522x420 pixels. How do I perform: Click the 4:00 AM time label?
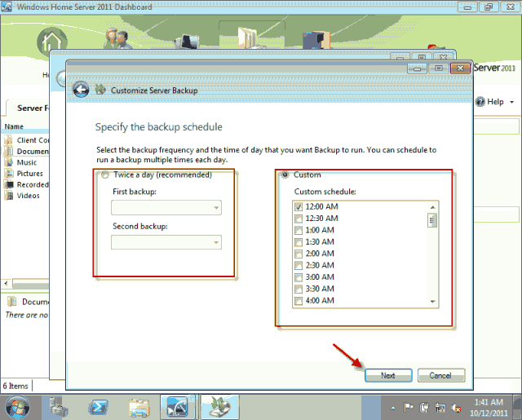(320, 300)
